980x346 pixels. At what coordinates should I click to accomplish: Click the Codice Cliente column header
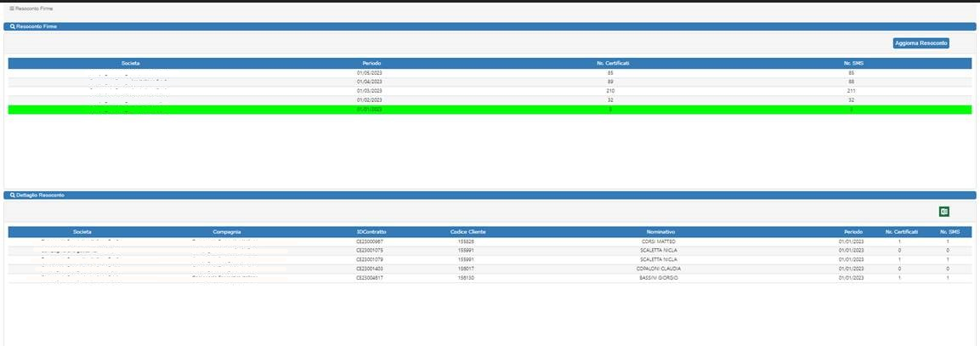pyautogui.click(x=467, y=232)
